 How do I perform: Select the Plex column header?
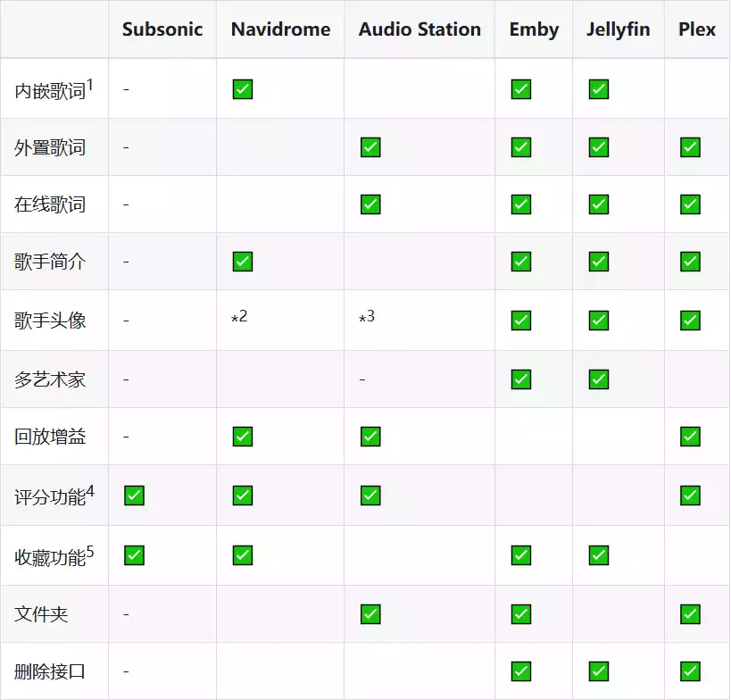(x=697, y=29)
